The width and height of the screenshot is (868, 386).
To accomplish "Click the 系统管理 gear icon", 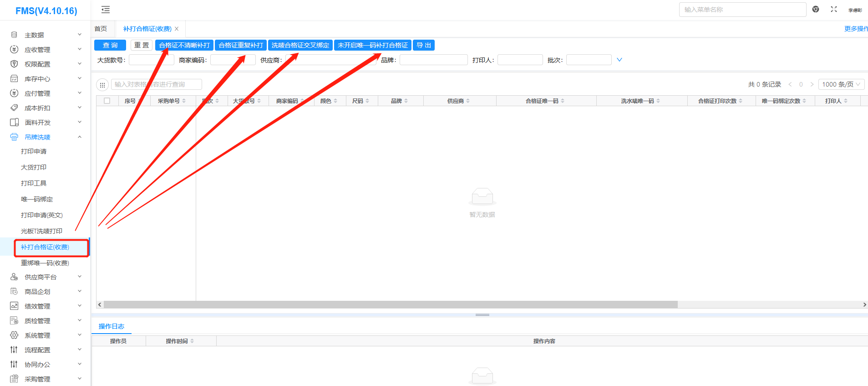I will 14,335.
